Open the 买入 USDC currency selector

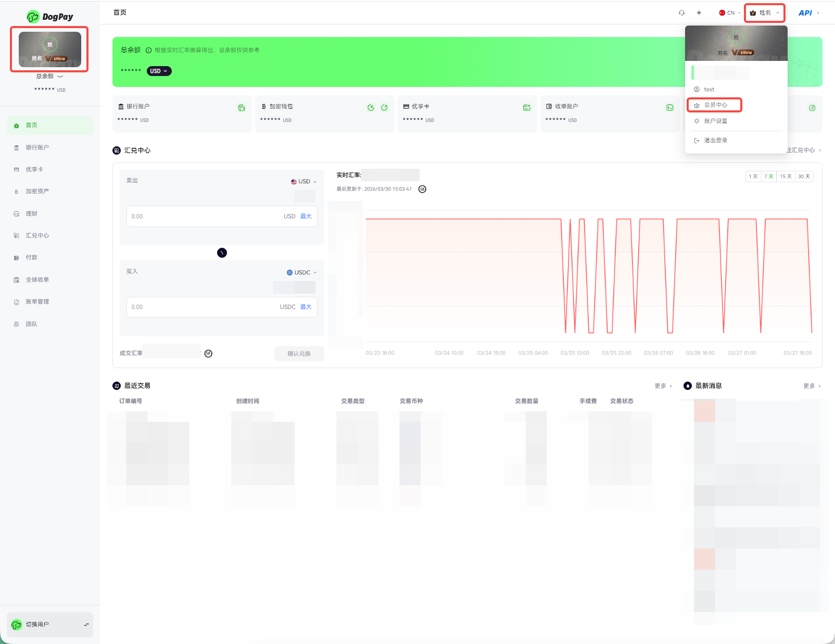click(x=301, y=273)
